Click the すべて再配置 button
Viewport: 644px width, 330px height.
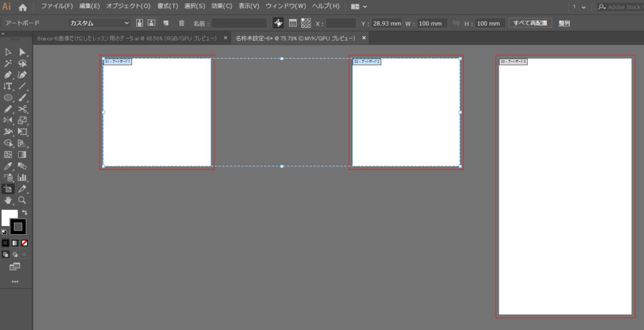(x=530, y=23)
